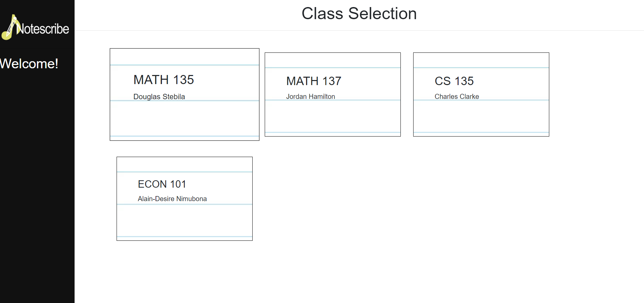Click the top margin strip of MATH 135 card
This screenshot has width=644, height=303.
pos(184,57)
